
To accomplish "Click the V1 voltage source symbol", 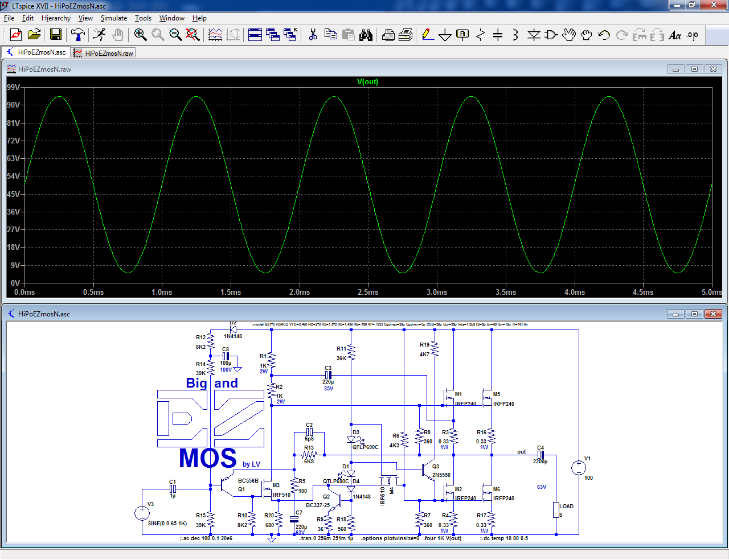I will pos(579,468).
